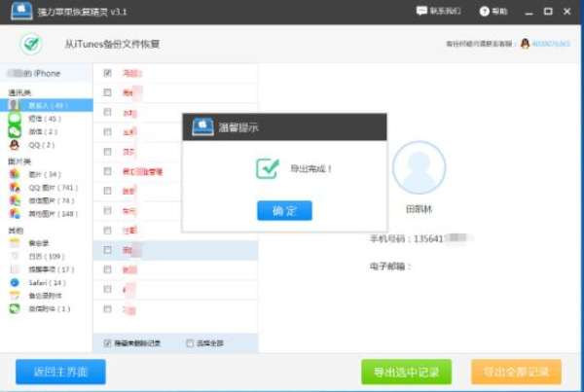The height and width of the screenshot is (392, 584).
Task: Check the contact row ending with 管理
Action: pyautogui.click(x=107, y=171)
